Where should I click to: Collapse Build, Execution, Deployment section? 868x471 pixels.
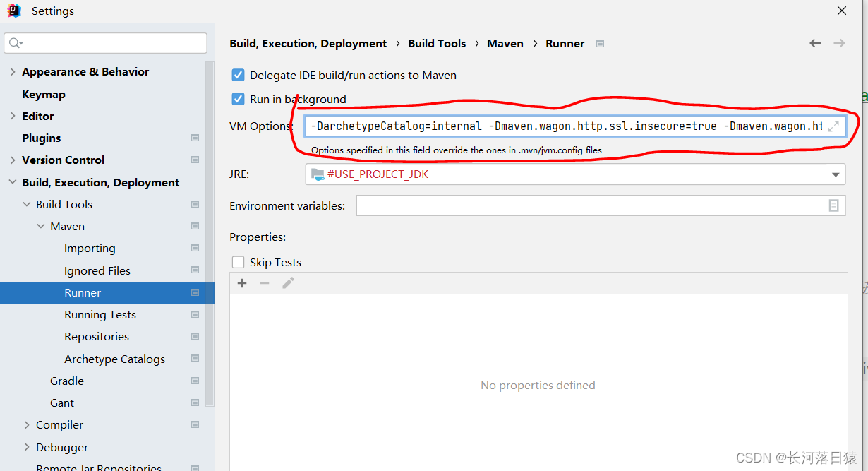12,183
